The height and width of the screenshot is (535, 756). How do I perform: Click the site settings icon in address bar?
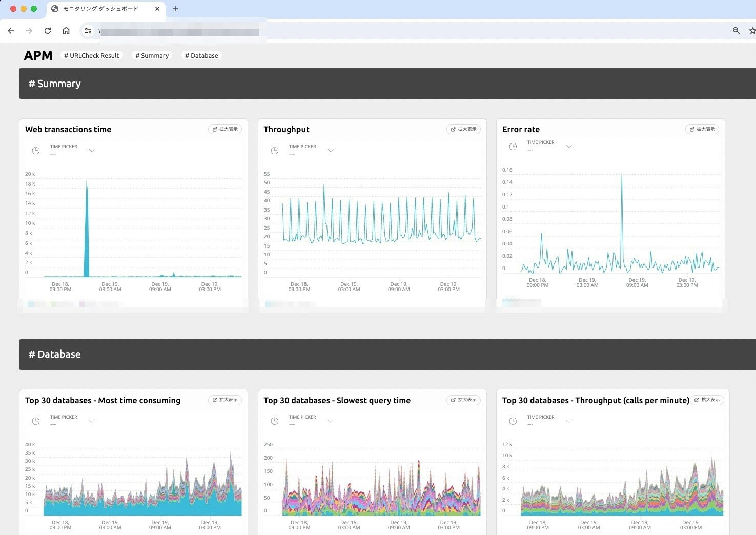88,31
